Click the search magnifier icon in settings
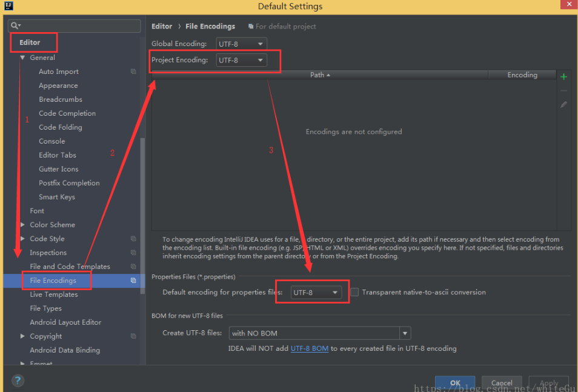This screenshot has width=578, height=392. [x=16, y=25]
